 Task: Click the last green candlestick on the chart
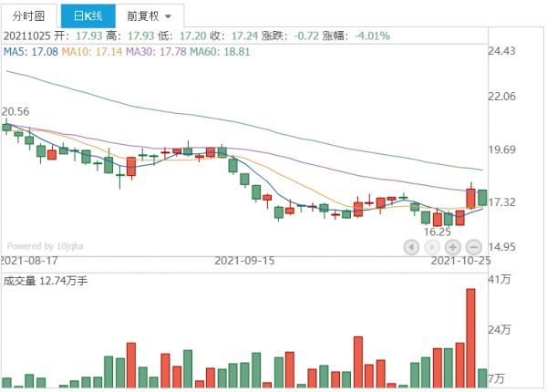tap(482, 198)
